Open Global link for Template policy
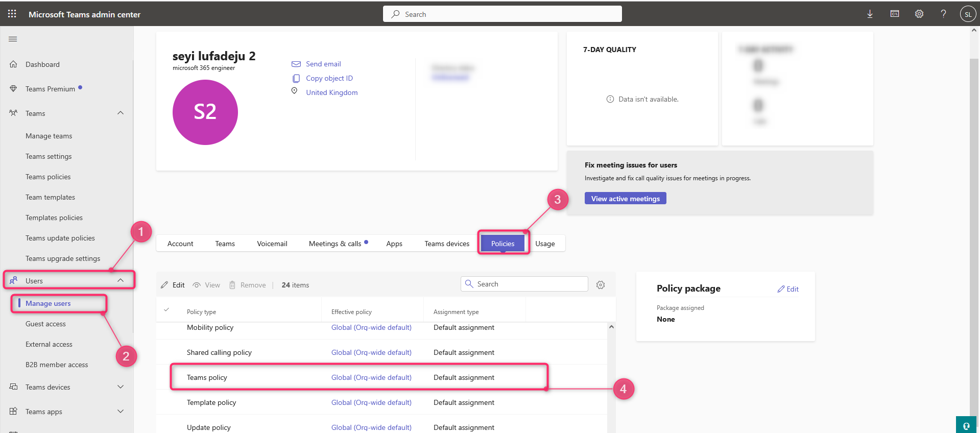Image resolution: width=980 pixels, height=433 pixels. click(371, 402)
